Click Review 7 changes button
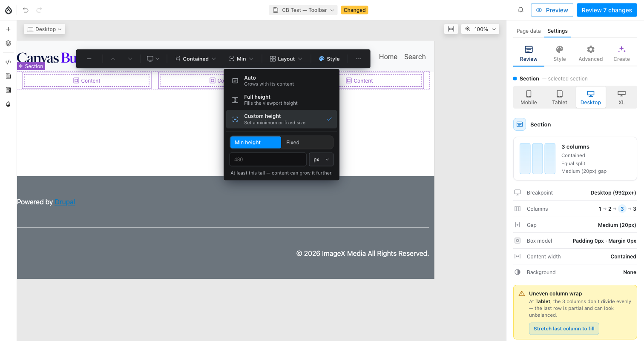This screenshot has height=341, width=644. click(607, 10)
